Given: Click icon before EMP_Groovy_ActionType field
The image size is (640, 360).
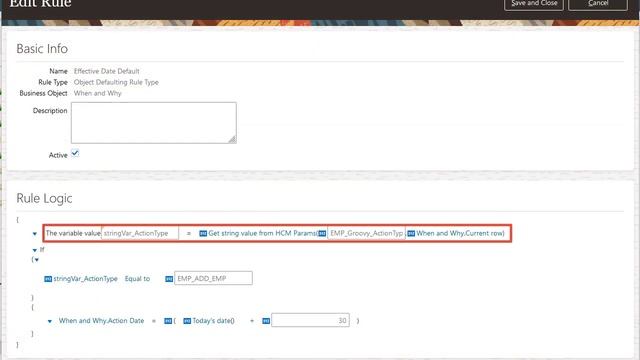Looking at the screenshot, I should [x=322, y=233].
